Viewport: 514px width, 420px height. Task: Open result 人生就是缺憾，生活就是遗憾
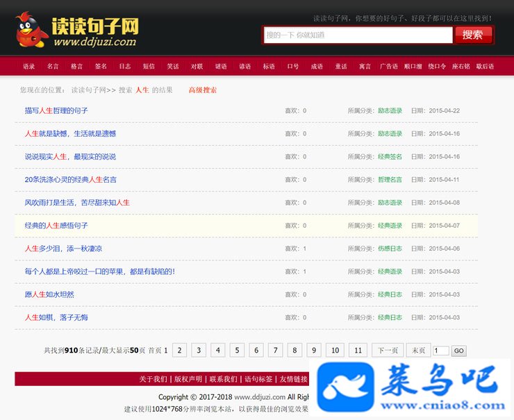coord(70,134)
